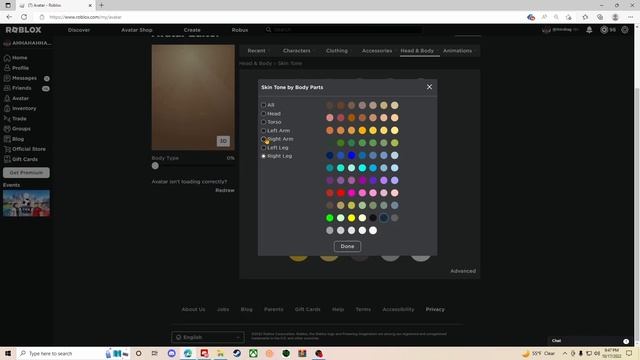Pick the bright red skin tone swatch
This screenshot has height=360, width=640.
[x=340, y=193]
